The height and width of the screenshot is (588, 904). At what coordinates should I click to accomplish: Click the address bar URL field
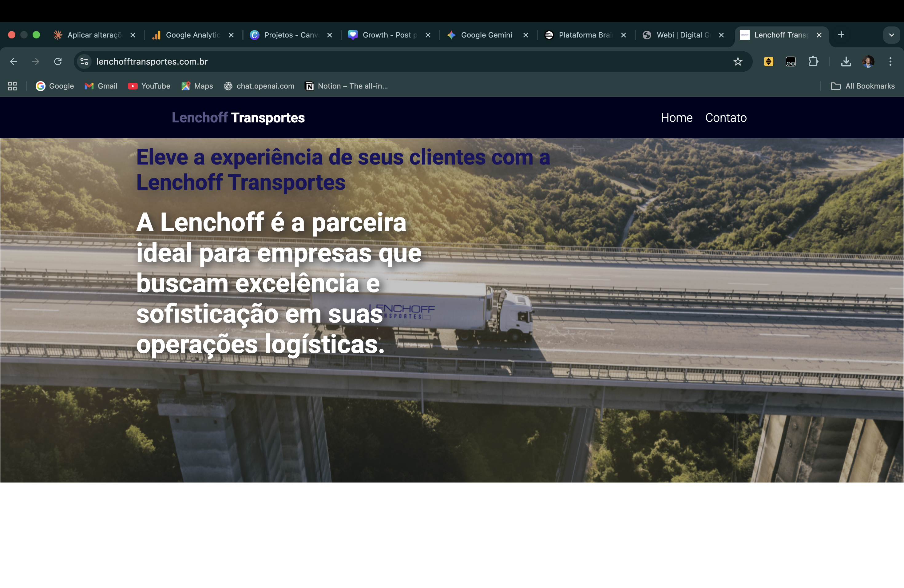click(410, 62)
